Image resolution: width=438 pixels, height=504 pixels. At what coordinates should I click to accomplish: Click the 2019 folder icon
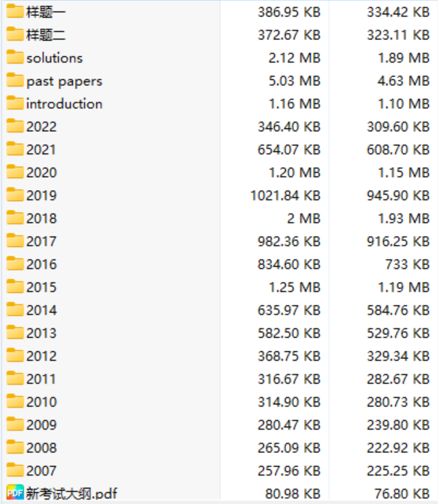tap(15, 195)
